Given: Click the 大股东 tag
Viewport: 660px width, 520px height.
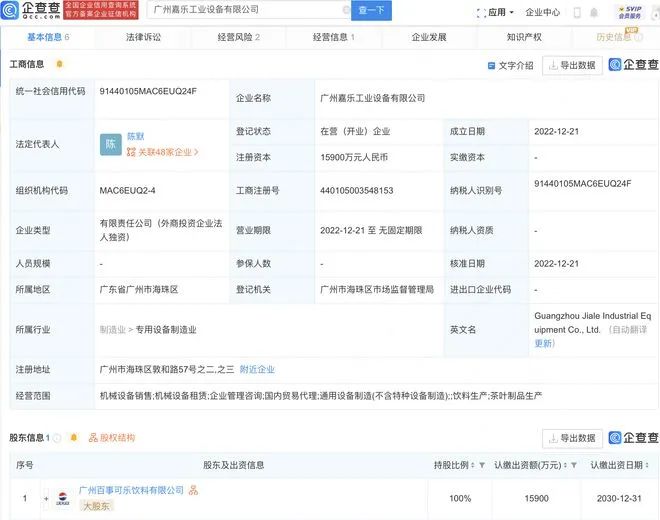Looking at the screenshot, I should pos(96,506).
